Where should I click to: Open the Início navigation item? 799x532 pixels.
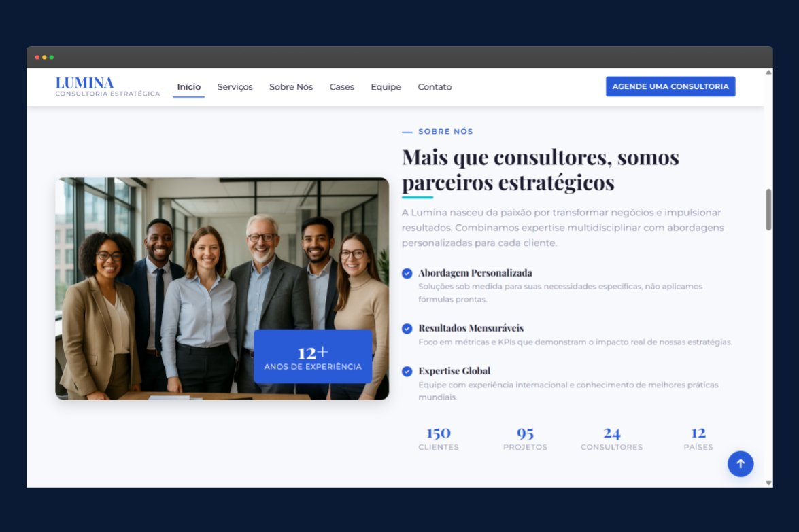(189, 87)
